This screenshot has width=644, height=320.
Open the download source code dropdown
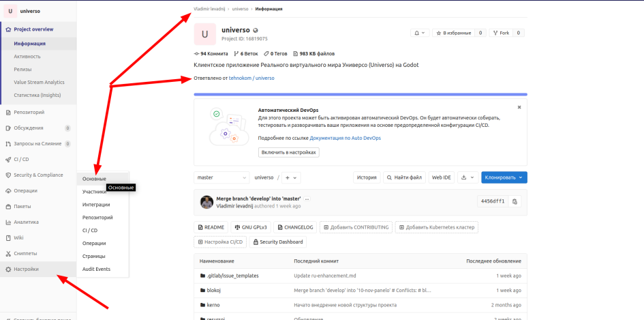click(467, 177)
